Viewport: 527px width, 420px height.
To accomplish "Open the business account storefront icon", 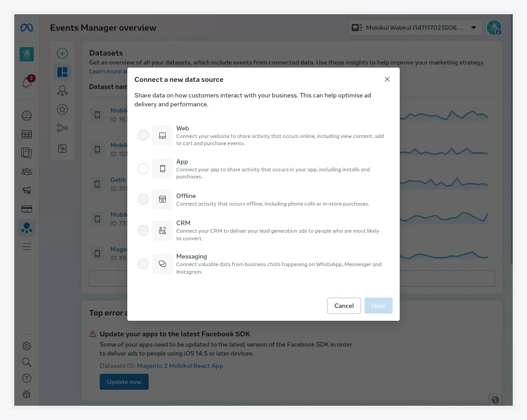I will [27, 54].
